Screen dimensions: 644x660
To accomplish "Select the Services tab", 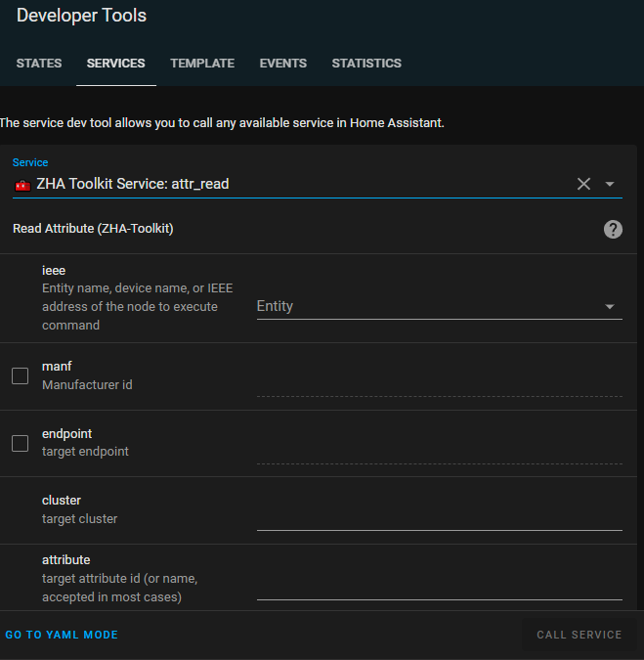I will 115,64.
